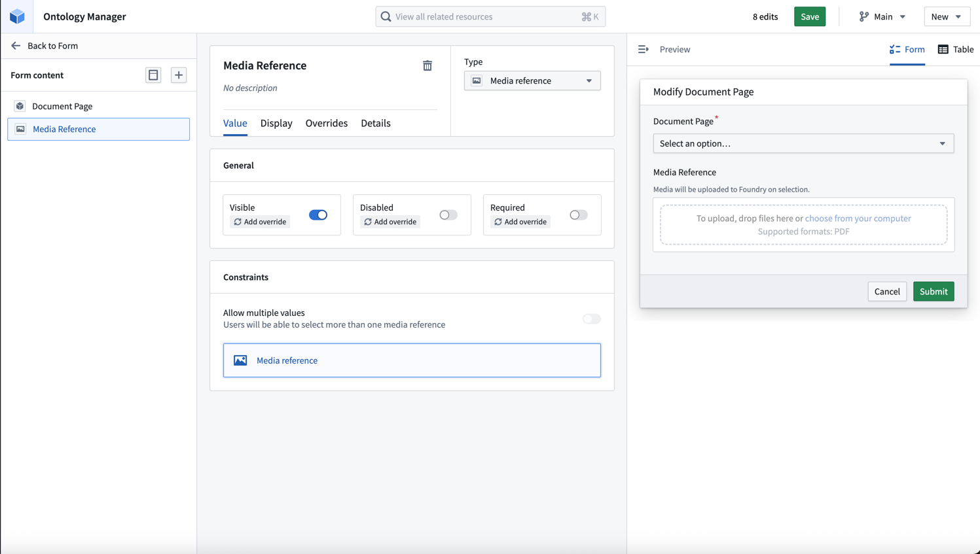Select the Document Page cube icon
The height and width of the screenshot is (554, 980).
[x=20, y=105]
